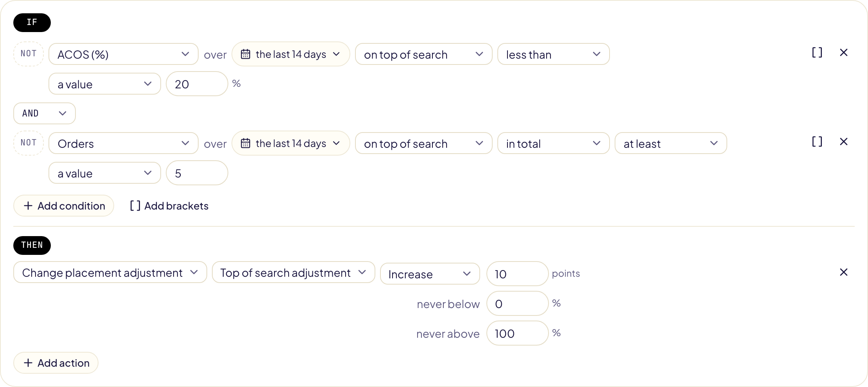868x387 pixels.
Task: Open the Change placement adjustment dropdown
Action: (x=110, y=272)
